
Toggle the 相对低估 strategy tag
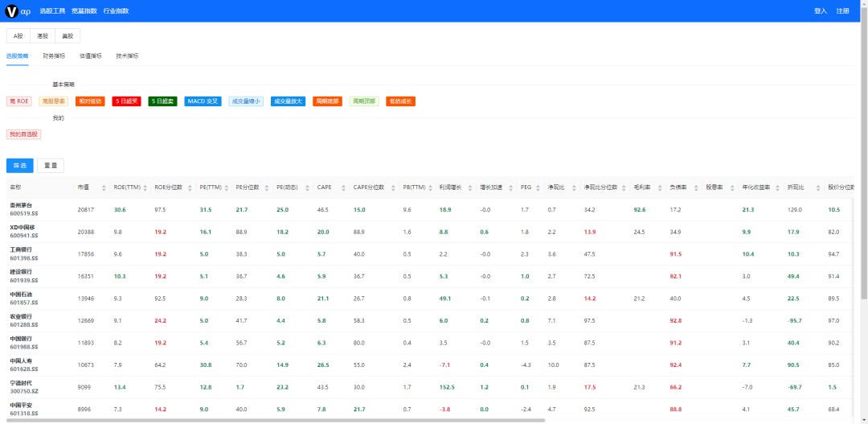pos(90,101)
